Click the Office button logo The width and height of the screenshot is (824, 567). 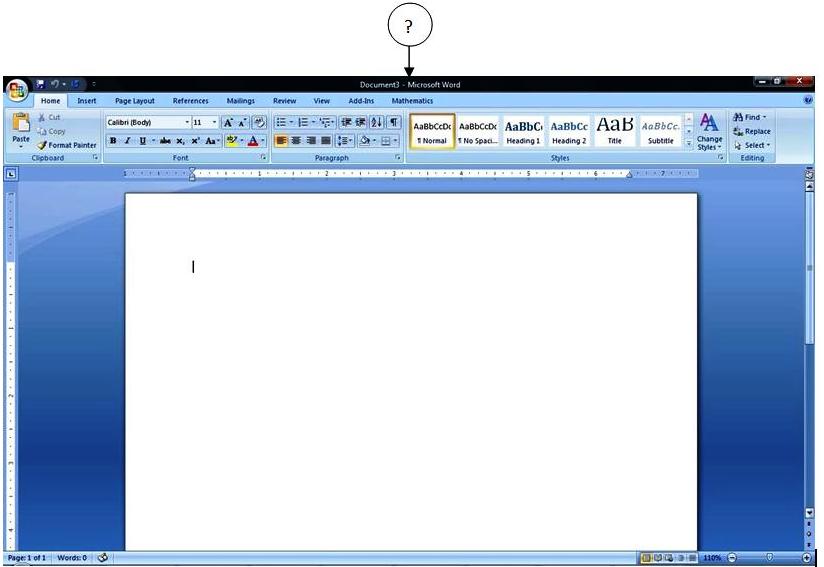(x=16, y=90)
